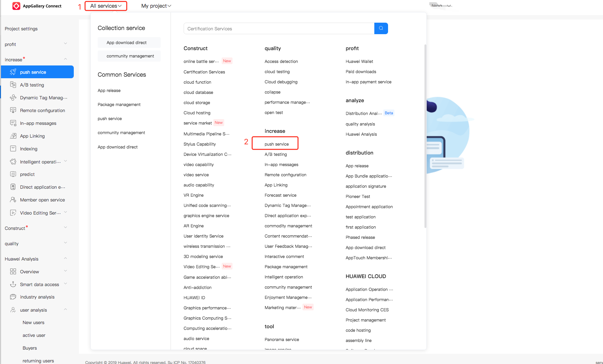This screenshot has height=364, width=603.
Task: Open Cloud Monitoring CES under HUAWEI CLOUD
Action: pyautogui.click(x=367, y=310)
